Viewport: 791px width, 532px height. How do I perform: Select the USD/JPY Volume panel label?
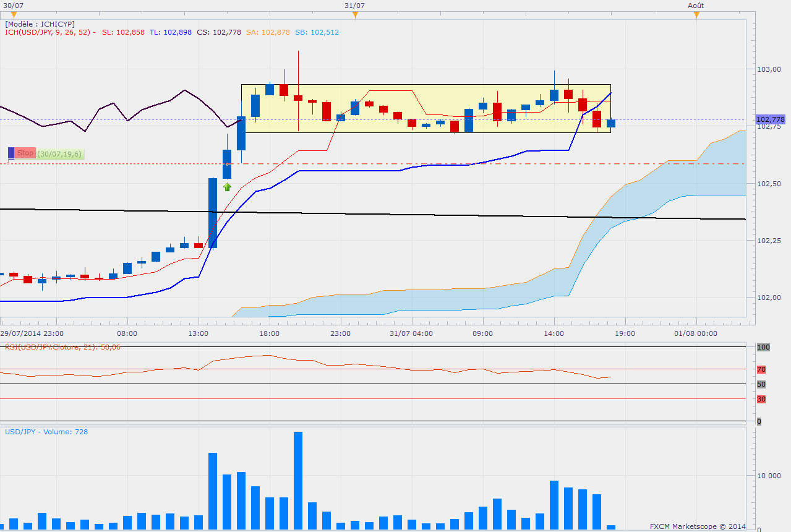click(46, 432)
